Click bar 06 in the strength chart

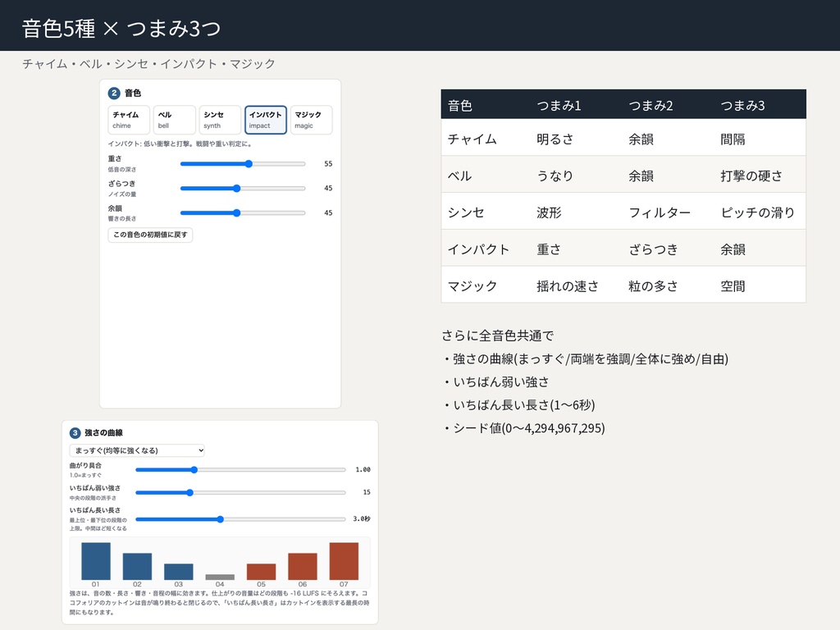[x=303, y=566]
